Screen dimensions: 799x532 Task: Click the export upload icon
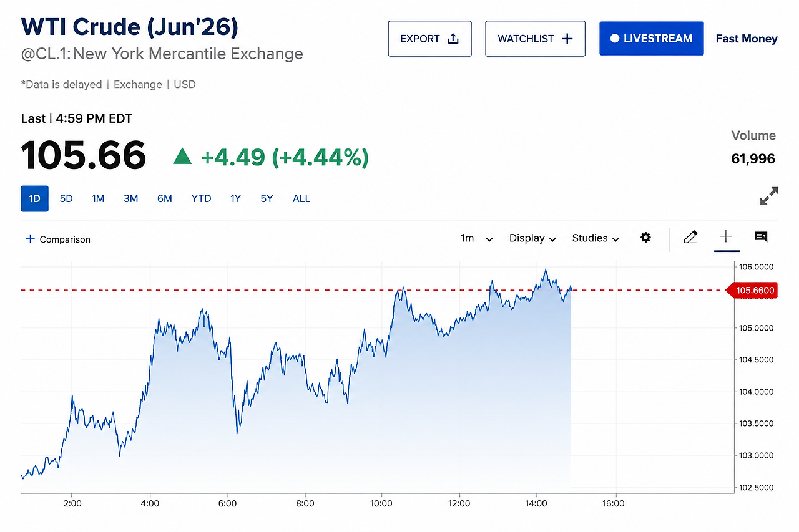click(x=453, y=39)
